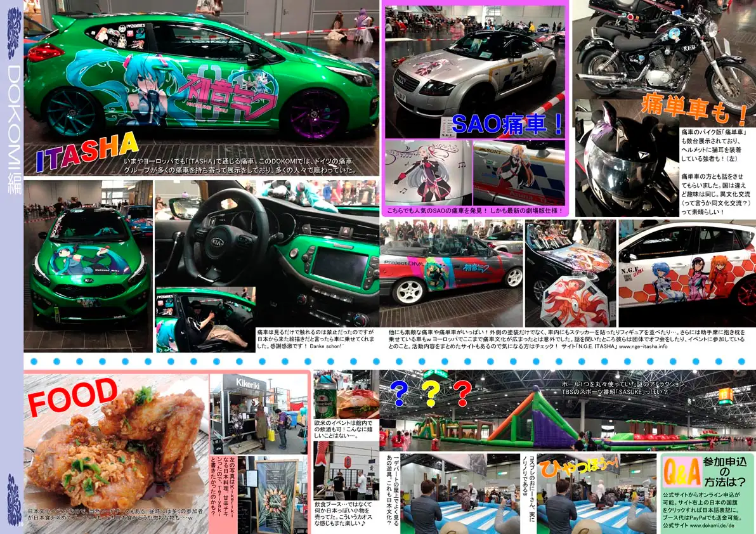Open the inflatable obstacle course hall photo
Screen dimensions: 756x534
tap(568, 410)
